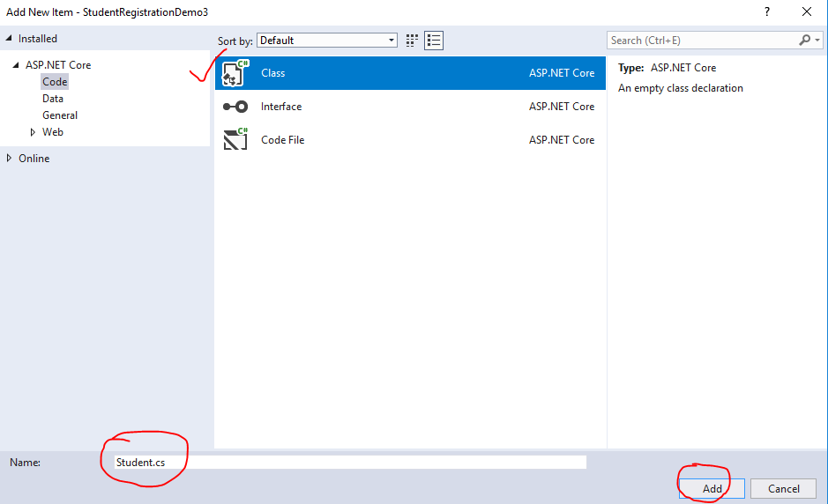Select the Code category
Screen dimensions: 828x504
pyautogui.click(x=55, y=82)
